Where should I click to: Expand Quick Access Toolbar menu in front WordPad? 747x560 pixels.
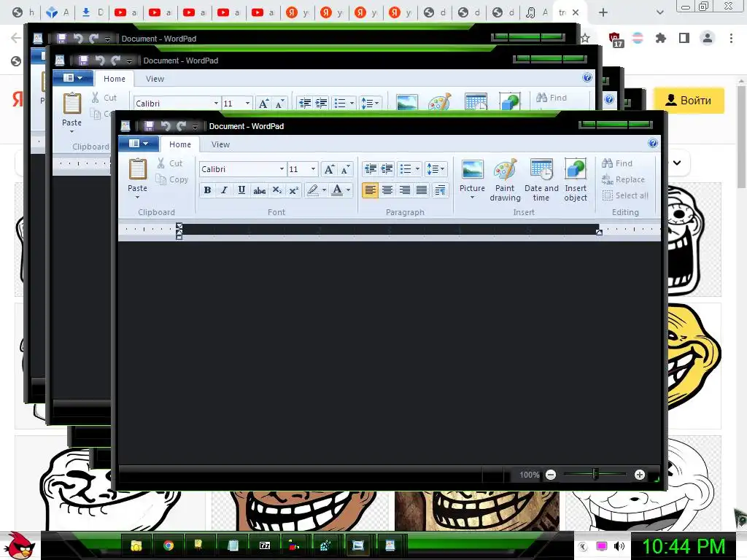(195, 127)
